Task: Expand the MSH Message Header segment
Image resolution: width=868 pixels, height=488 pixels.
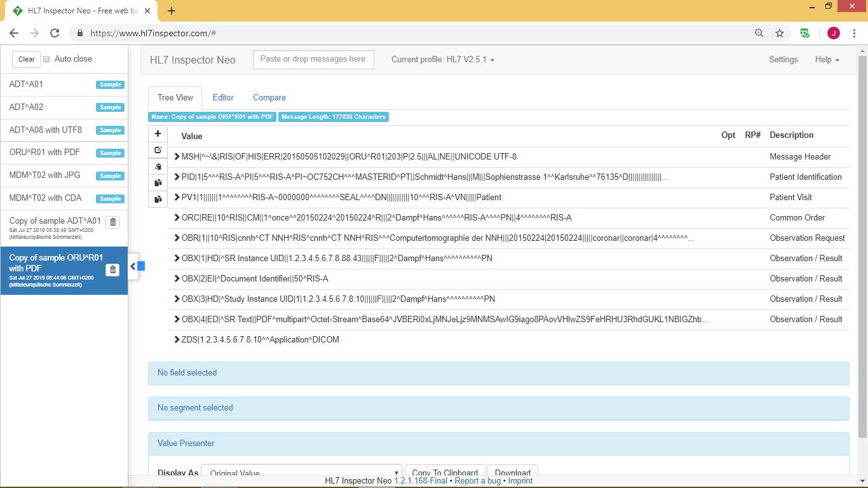Action: click(177, 157)
